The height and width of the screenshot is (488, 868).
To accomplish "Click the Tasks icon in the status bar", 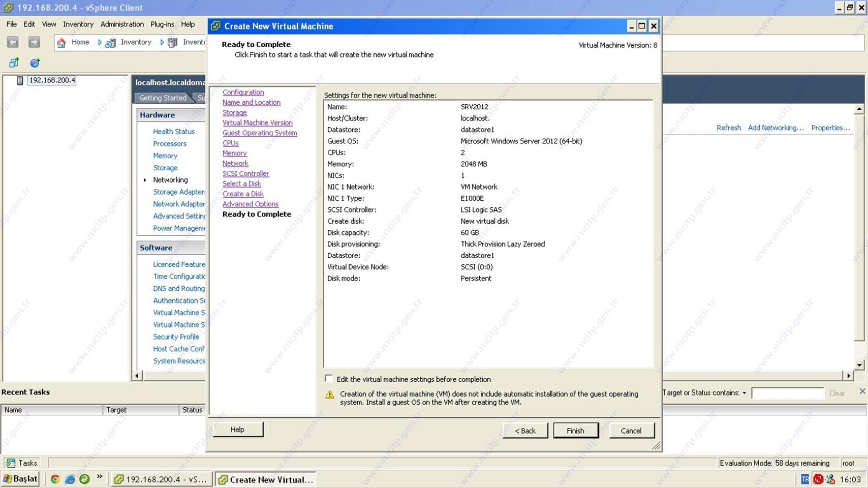I will click(10, 463).
